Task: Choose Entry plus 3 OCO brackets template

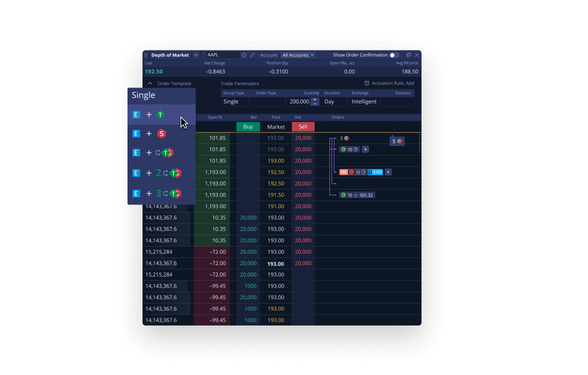Action: pyautogui.click(x=155, y=193)
